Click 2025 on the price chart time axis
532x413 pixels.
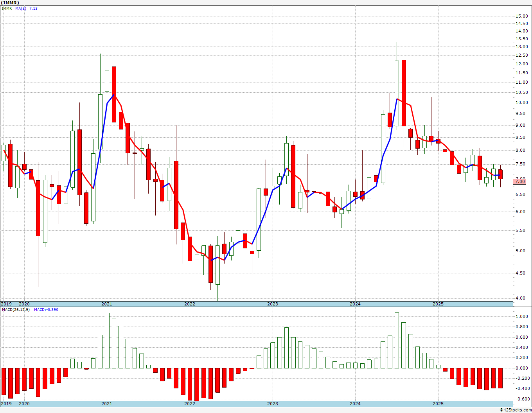pyautogui.click(x=438, y=304)
